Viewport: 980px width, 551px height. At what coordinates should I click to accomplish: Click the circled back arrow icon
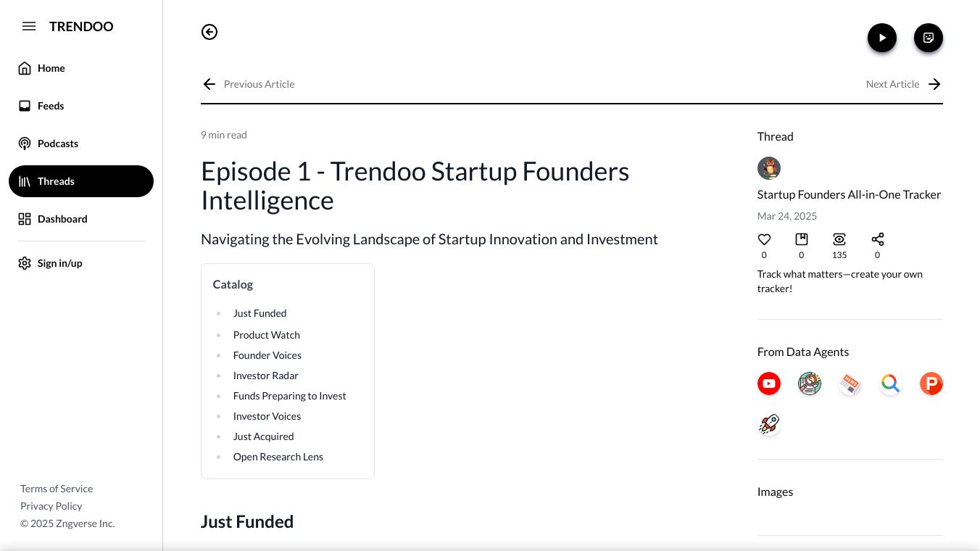pyautogui.click(x=209, y=32)
